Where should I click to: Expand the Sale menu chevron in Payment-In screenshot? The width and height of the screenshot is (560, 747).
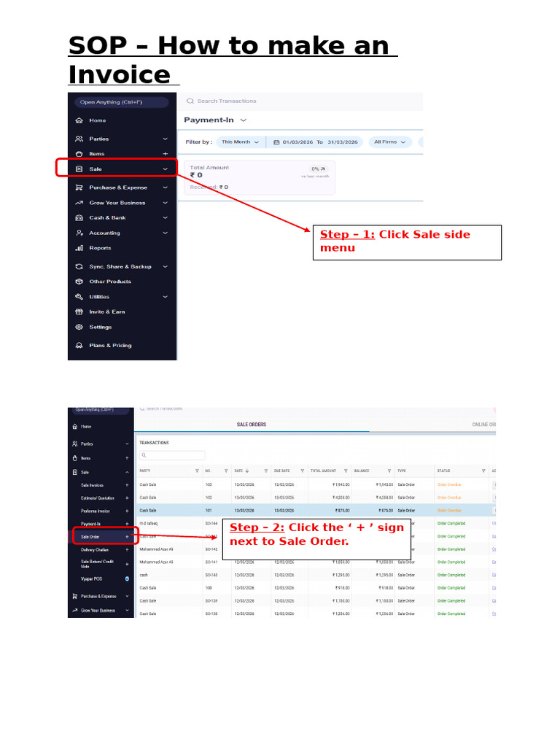pyautogui.click(x=166, y=169)
